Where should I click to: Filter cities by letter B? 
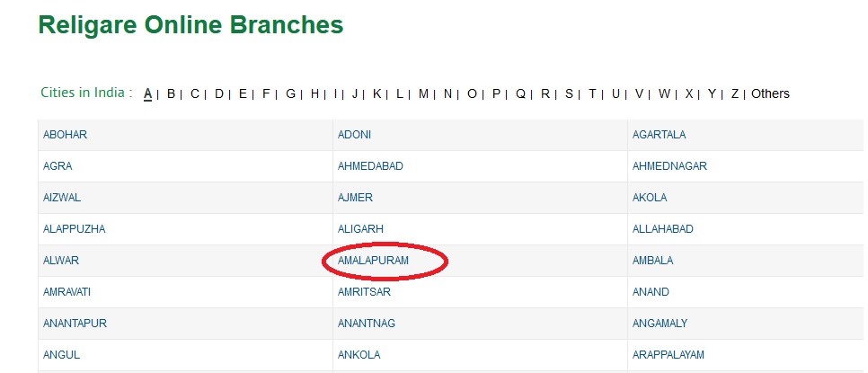click(x=171, y=93)
